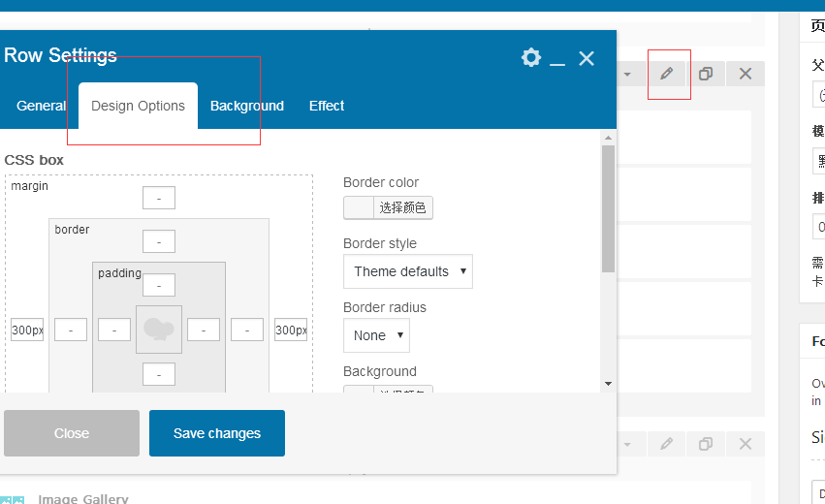Duplicate the upper row with the copy icon
Screen dimensions: 825x504
click(x=706, y=74)
